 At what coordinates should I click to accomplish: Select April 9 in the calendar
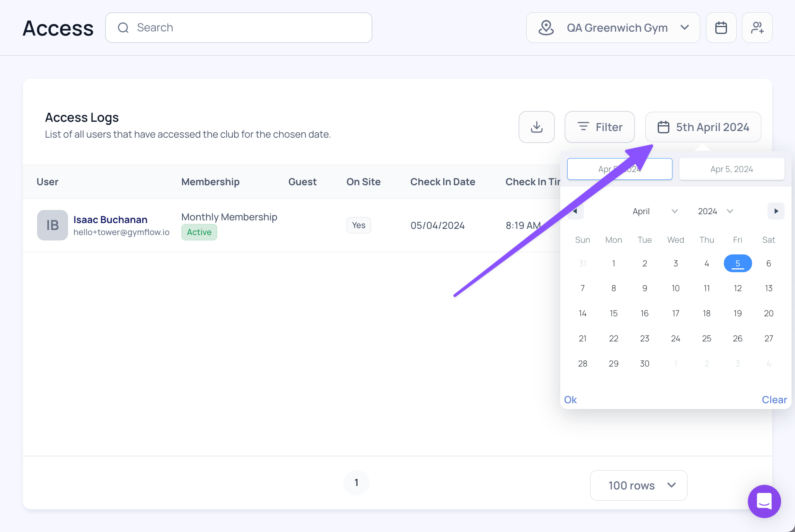645,288
